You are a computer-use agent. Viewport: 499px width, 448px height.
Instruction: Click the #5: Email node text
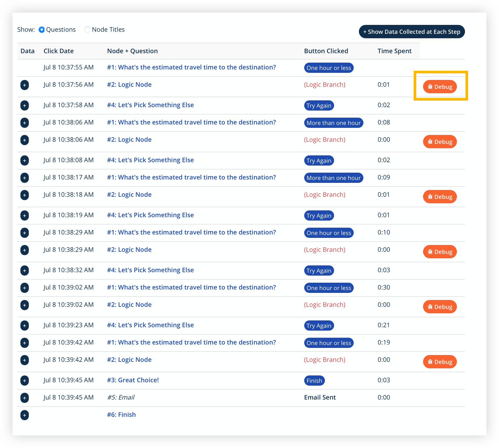(x=121, y=397)
